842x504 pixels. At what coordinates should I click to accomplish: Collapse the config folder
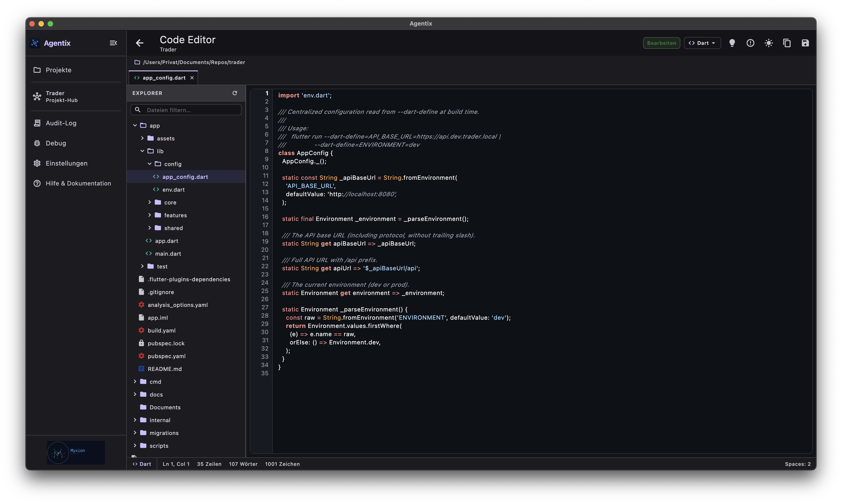[149, 164]
